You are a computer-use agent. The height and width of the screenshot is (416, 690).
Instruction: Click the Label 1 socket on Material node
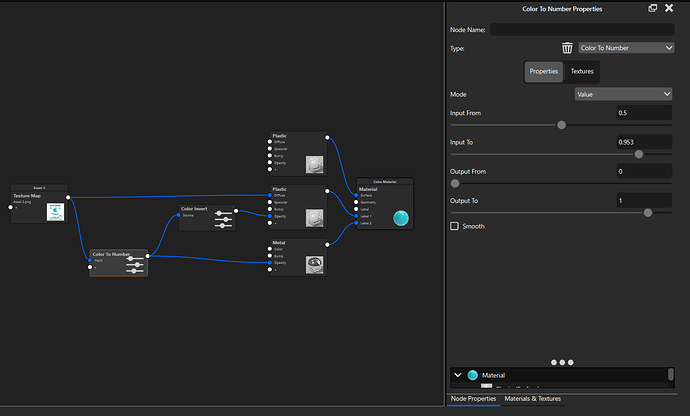(x=356, y=216)
